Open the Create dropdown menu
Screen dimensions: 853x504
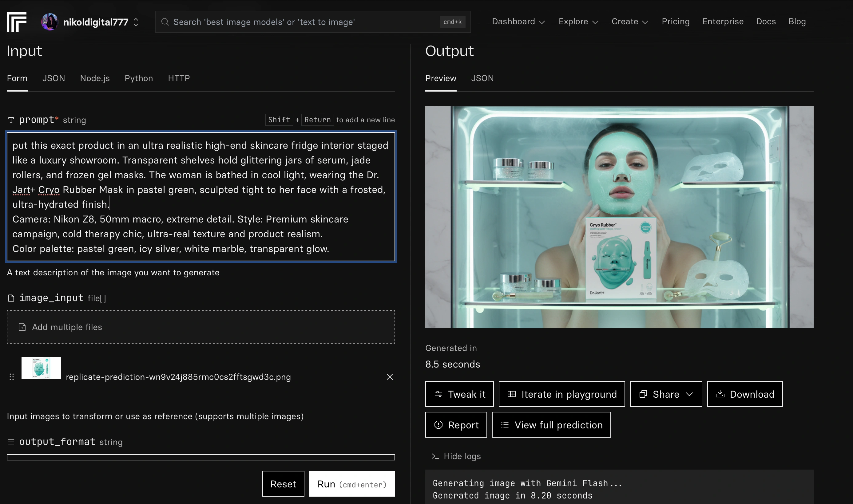point(630,22)
